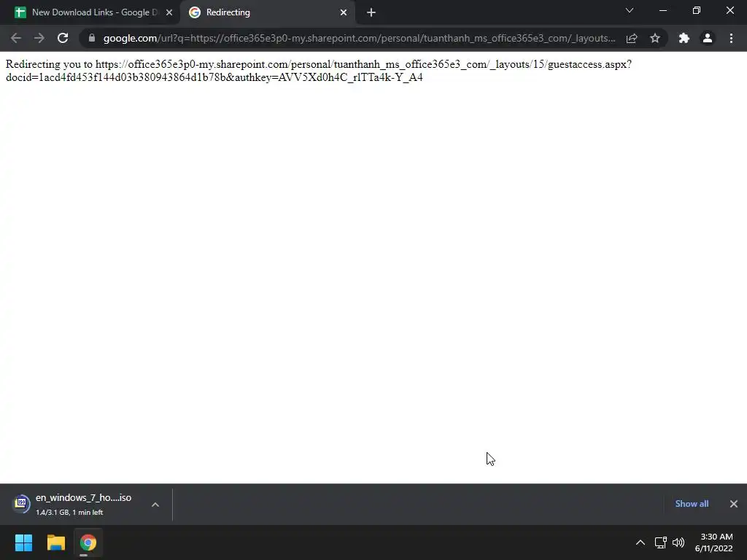Image resolution: width=747 pixels, height=560 pixels.
Task: Close the downloads bar
Action: (x=734, y=504)
